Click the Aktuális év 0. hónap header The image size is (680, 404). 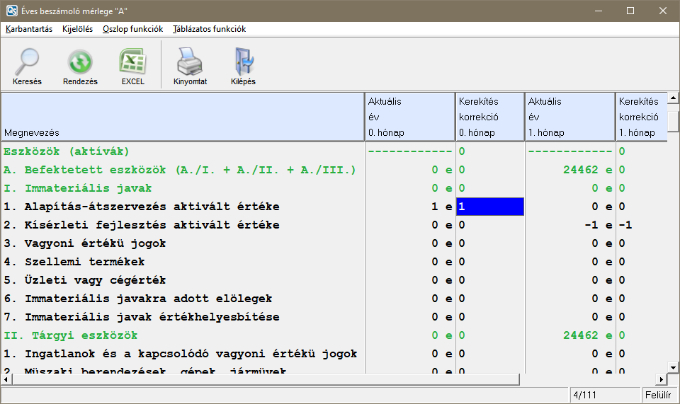409,117
